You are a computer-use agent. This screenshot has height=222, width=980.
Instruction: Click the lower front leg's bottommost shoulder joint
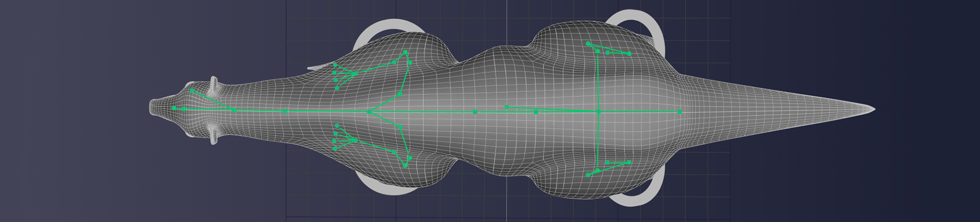coord(405,165)
